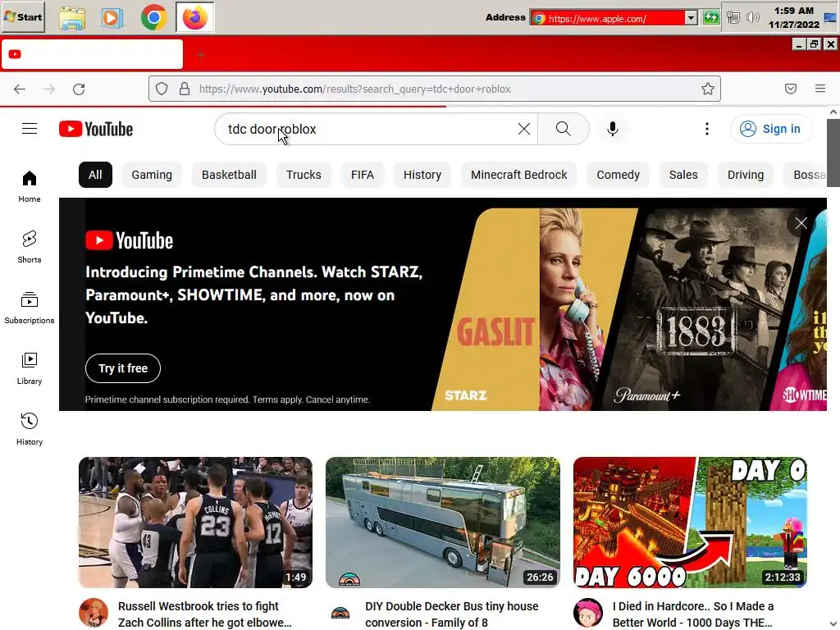Image resolution: width=840 pixels, height=630 pixels.
Task: Clear the search box with the X
Action: [524, 129]
